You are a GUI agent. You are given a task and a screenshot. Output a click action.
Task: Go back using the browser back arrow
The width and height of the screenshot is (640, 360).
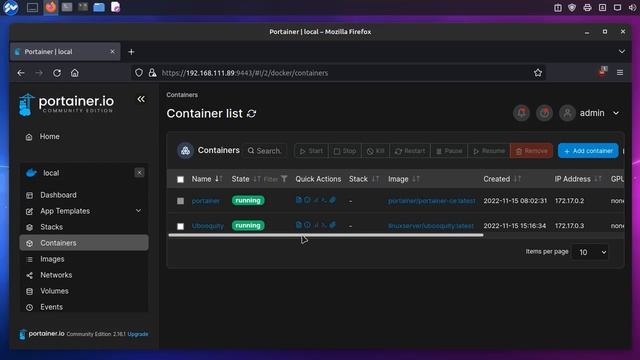(21, 73)
